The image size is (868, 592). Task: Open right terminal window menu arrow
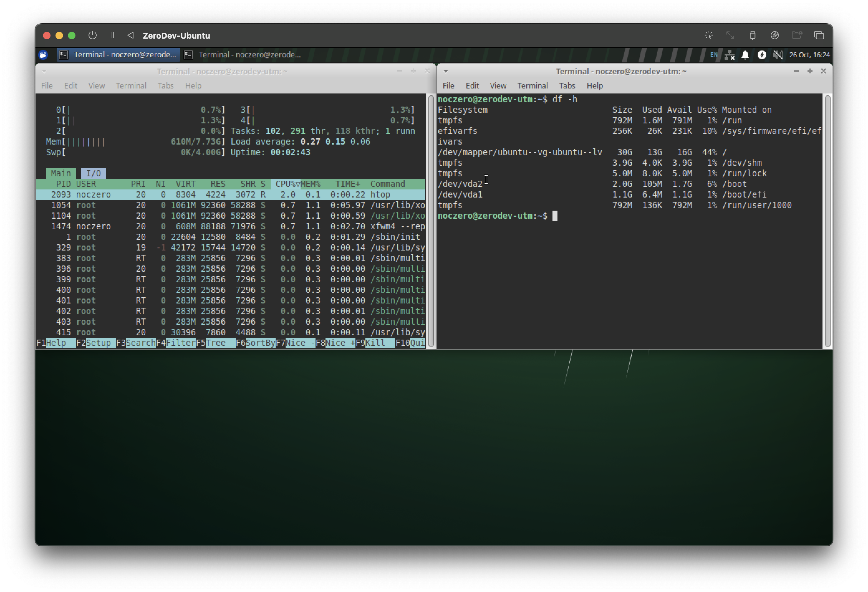pyautogui.click(x=446, y=71)
